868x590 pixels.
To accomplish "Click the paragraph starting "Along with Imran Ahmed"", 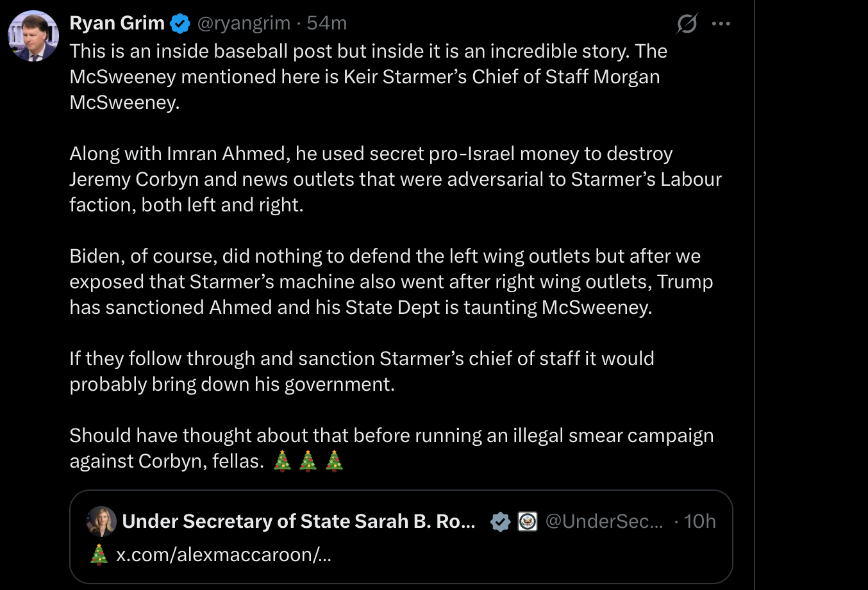I will tap(395, 179).
